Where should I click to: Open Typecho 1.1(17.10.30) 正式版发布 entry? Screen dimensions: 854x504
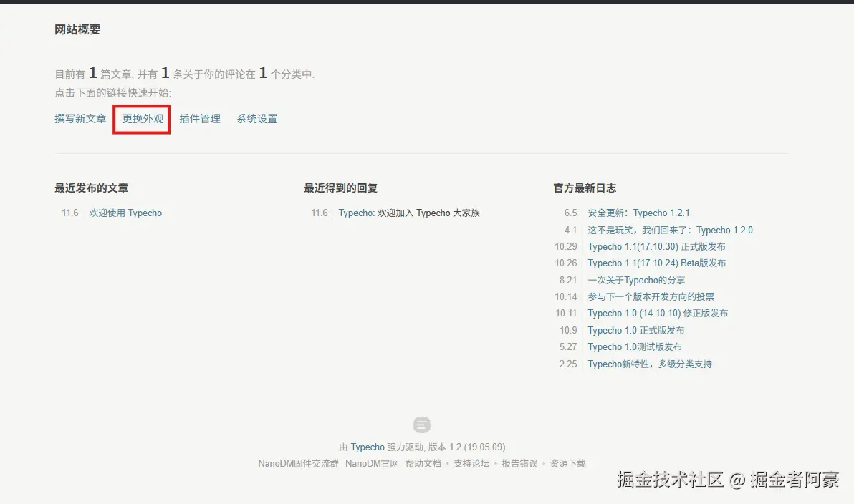[x=656, y=246]
